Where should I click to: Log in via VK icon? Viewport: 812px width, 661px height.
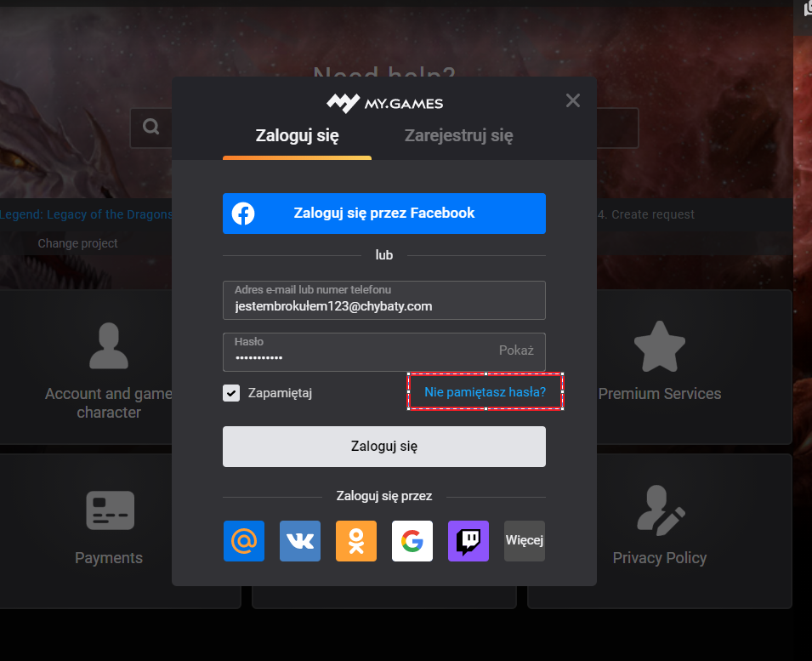[x=300, y=541]
